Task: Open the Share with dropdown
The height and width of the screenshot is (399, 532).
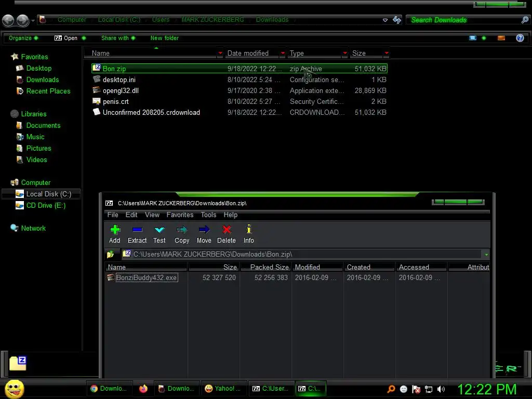Action: (x=118, y=38)
